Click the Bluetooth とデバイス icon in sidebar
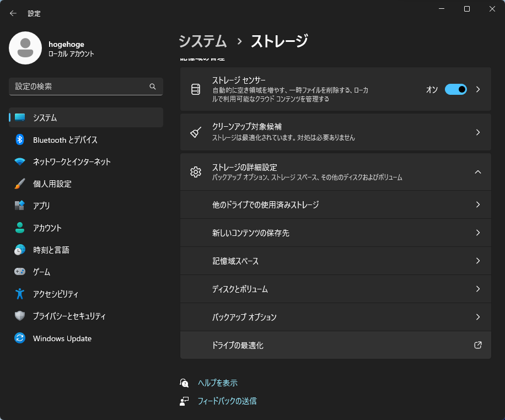The height and width of the screenshot is (420, 505). pyautogui.click(x=20, y=140)
